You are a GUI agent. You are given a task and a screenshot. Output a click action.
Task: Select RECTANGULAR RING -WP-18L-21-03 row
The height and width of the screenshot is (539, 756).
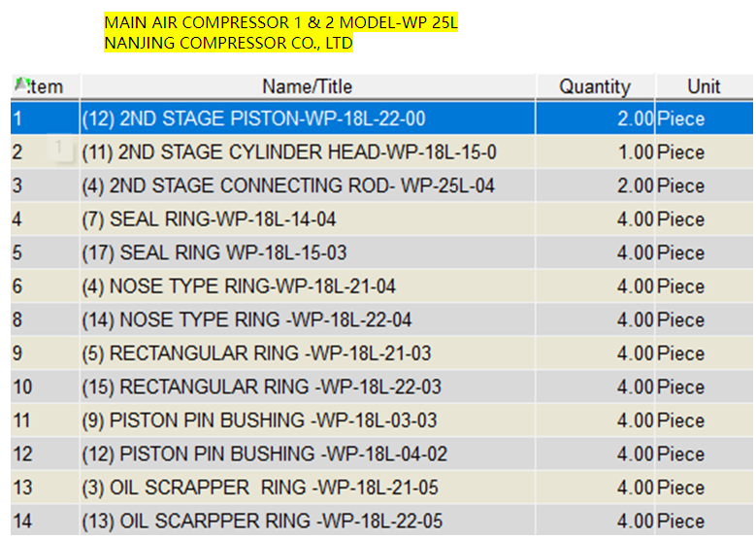pos(256,354)
